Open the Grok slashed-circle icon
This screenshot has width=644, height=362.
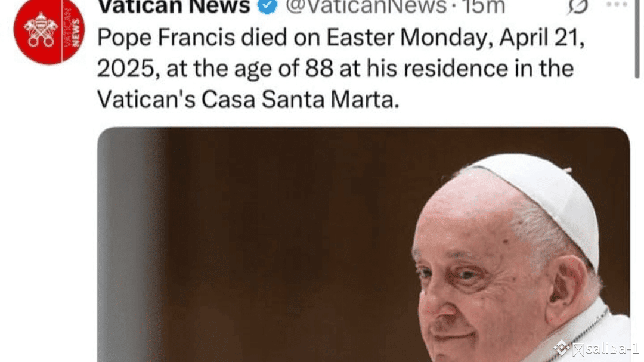pyautogui.click(x=577, y=7)
